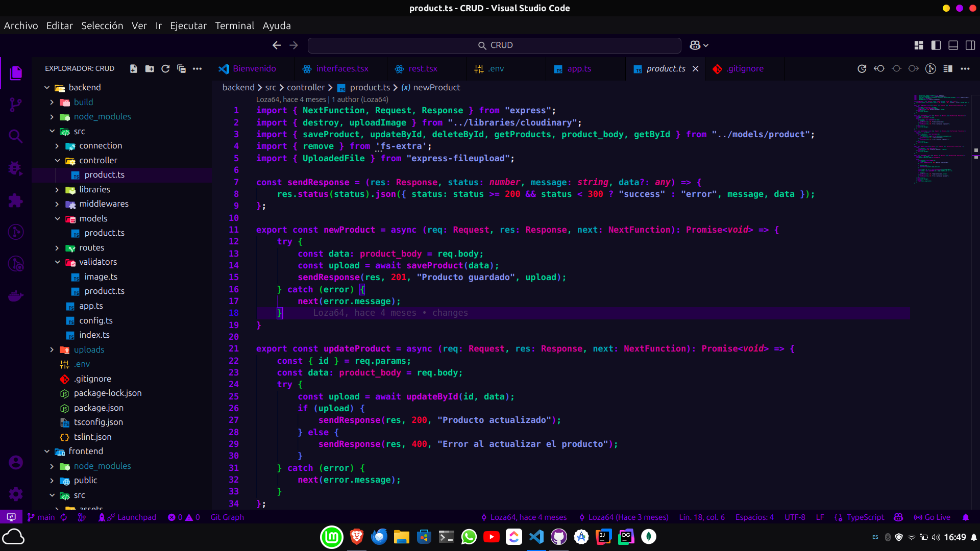Open Accounts menu in activity bar
The height and width of the screenshot is (551, 980).
pyautogui.click(x=16, y=462)
